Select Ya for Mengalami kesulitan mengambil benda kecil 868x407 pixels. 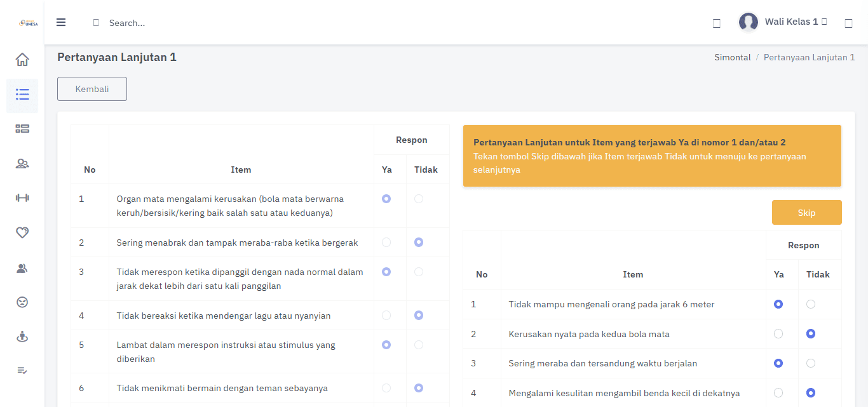778,393
